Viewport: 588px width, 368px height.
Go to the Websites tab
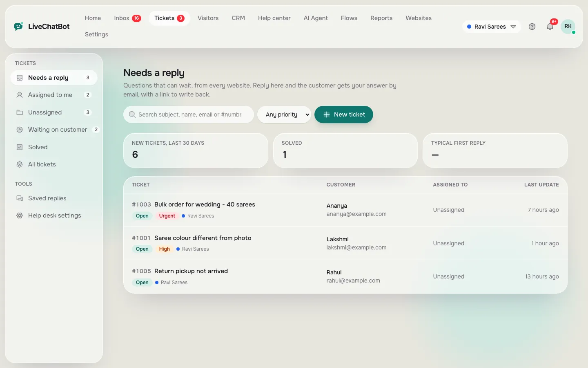click(x=419, y=18)
